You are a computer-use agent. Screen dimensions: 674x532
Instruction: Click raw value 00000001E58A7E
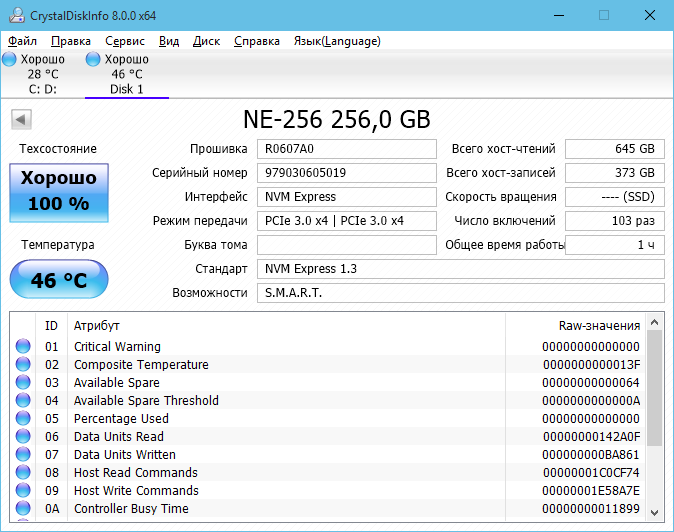pos(591,491)
